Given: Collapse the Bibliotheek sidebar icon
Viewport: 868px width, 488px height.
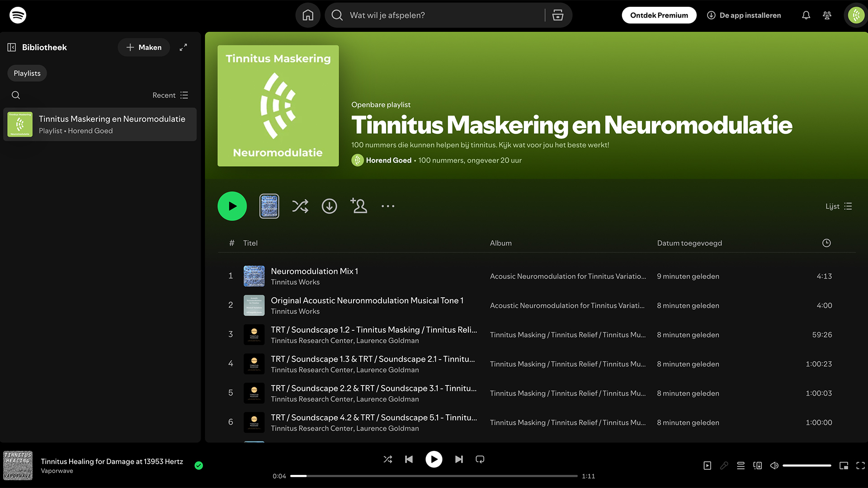Looking at the screenshot, I should coord(12,47).
